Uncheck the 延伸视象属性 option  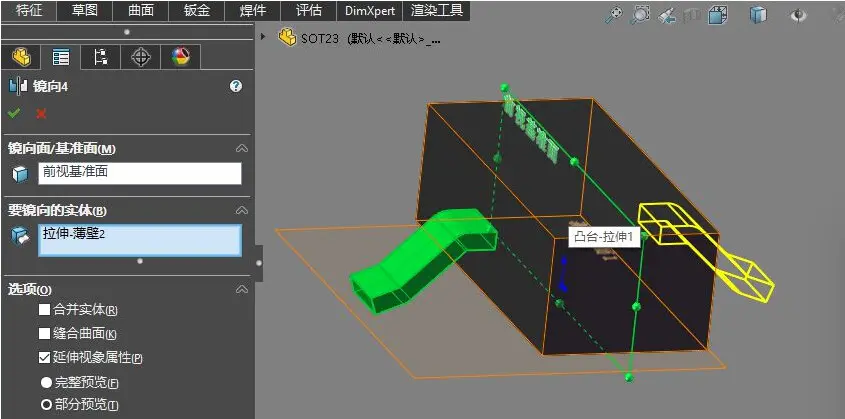tap(45, 357)
